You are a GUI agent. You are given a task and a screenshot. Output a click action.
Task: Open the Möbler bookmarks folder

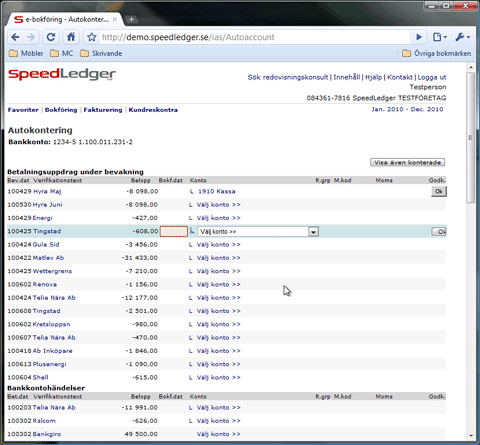click(26, 53)
